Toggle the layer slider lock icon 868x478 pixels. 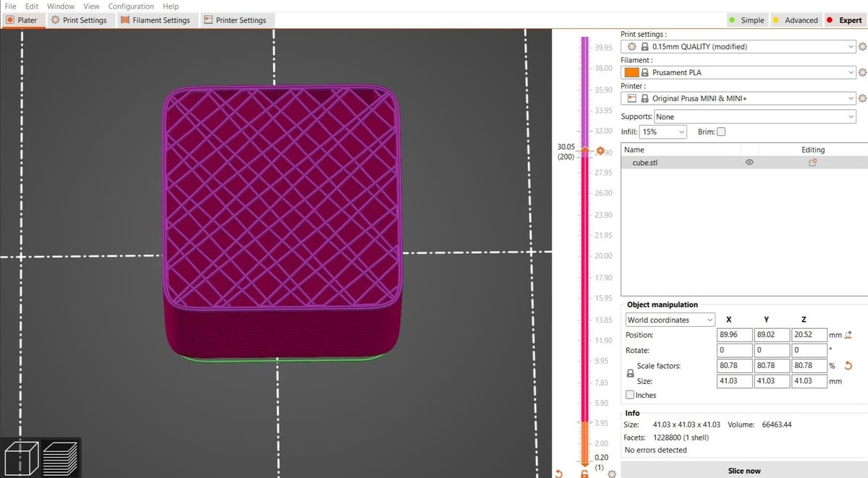pos(585,474)
